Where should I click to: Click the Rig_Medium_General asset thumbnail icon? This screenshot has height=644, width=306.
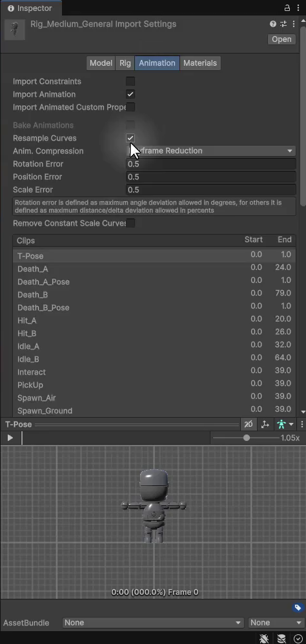click(x=15, y=30)
